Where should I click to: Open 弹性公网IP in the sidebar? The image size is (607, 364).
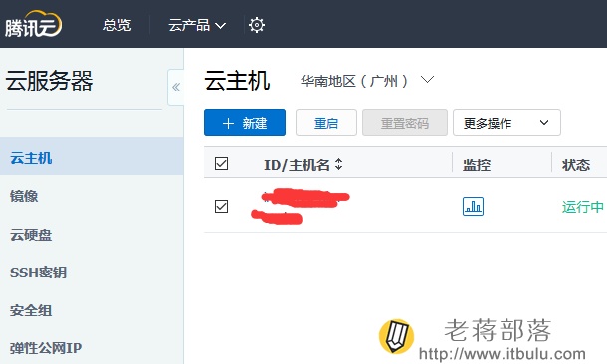[x=46, y=348]
